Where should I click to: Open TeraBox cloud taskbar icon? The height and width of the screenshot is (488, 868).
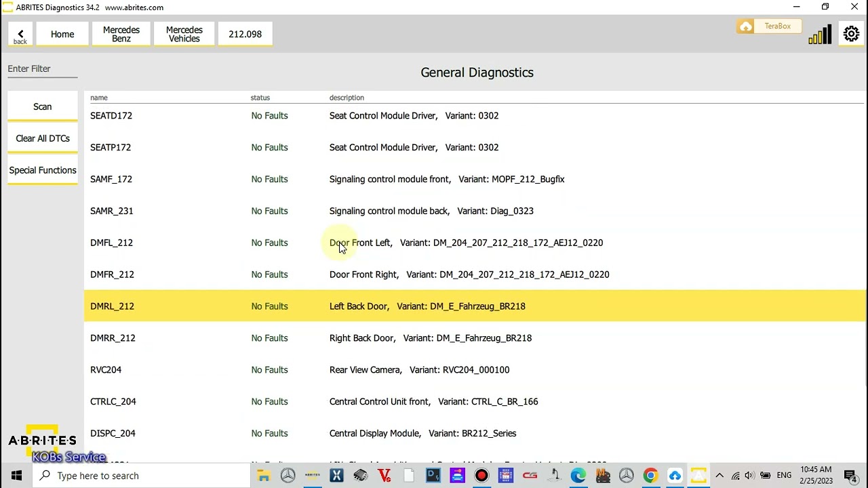click(675, 476)
